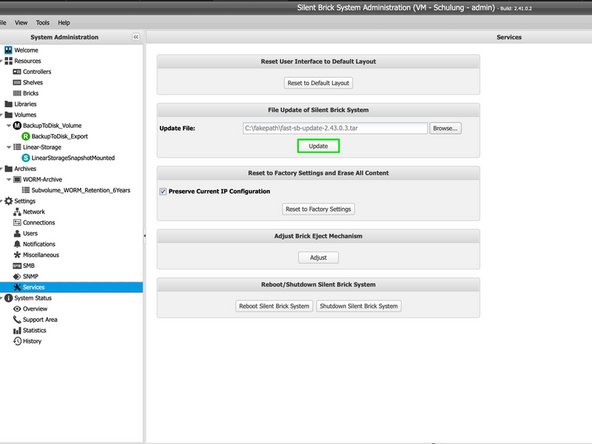Click the Overview eye icon
The image size is (592, 444).
pyautogui.click(x=17, y=309)
